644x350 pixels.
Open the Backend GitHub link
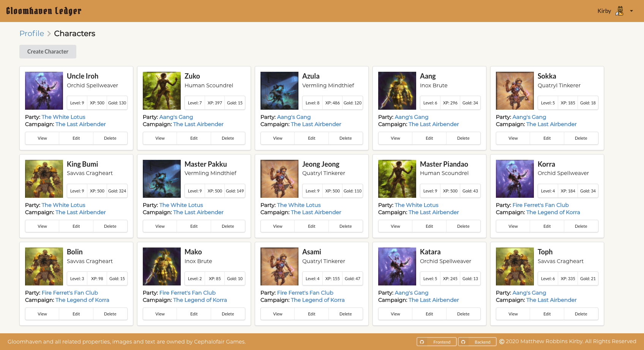coord(477,342)
